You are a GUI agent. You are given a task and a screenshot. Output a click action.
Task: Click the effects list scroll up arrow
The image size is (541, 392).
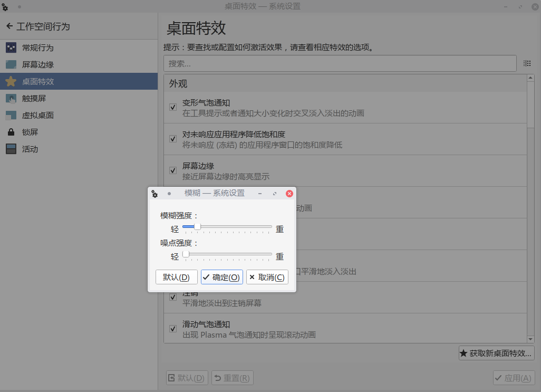pyautogui.click(x=530, y=78)
